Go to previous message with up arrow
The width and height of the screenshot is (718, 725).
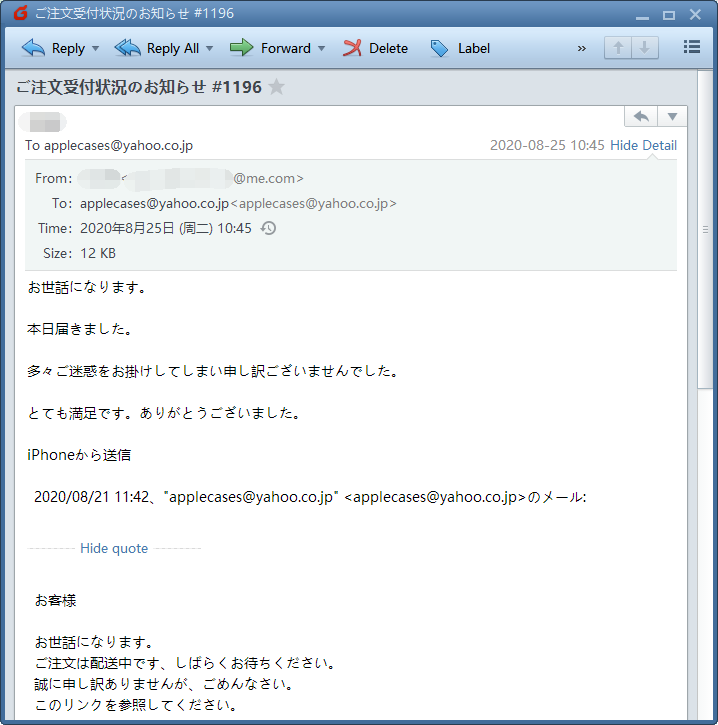(618, 47)
